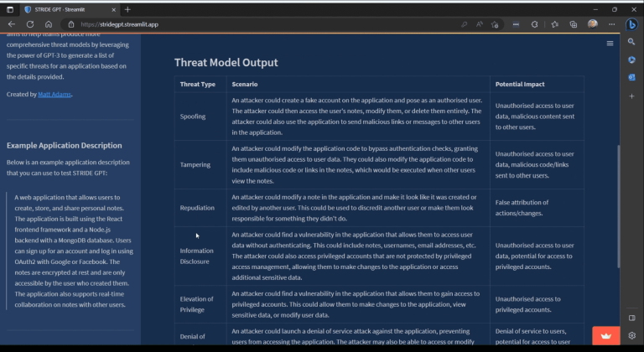The image size is (644, 352).
Task: Open the Bing chat sidebar button
Action: 631,24
